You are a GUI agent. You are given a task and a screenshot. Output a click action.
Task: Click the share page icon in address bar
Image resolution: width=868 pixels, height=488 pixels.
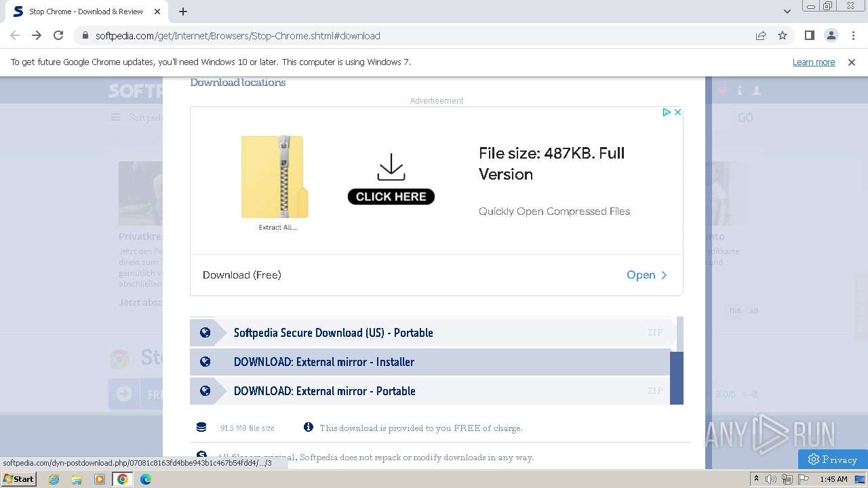761,35
